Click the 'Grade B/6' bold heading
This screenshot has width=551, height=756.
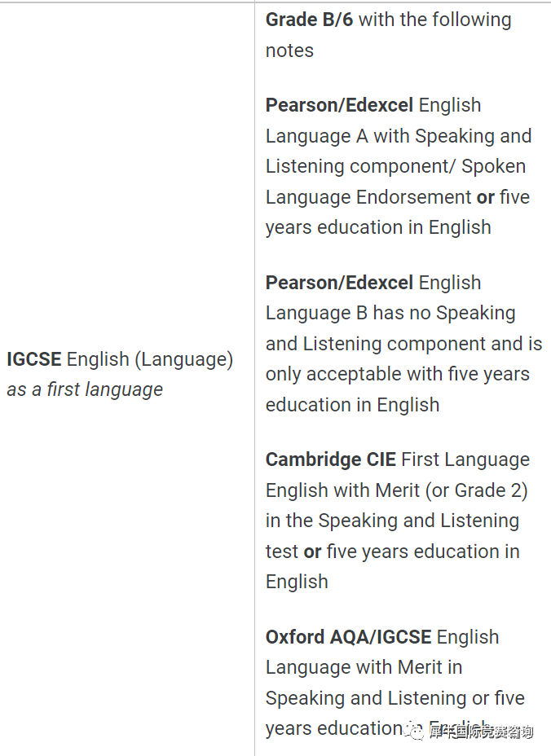(309, 20)
